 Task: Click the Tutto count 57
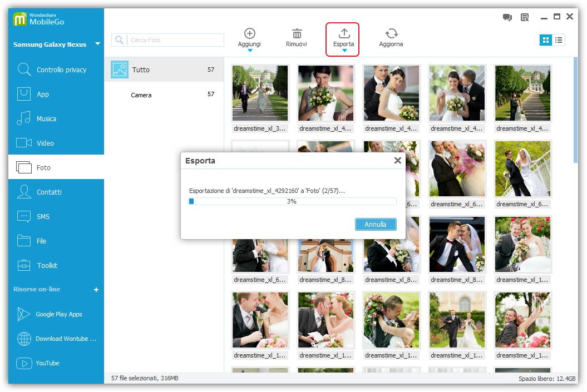point(211,70)
